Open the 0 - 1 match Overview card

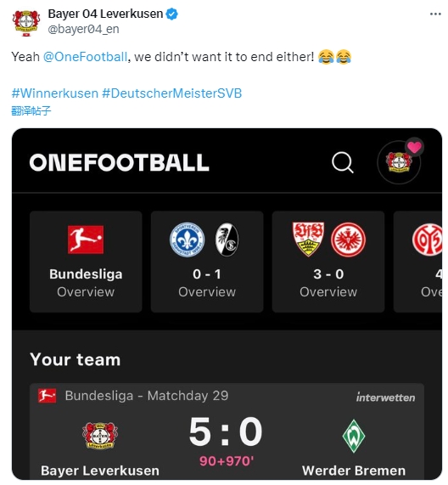click(207, 262)
